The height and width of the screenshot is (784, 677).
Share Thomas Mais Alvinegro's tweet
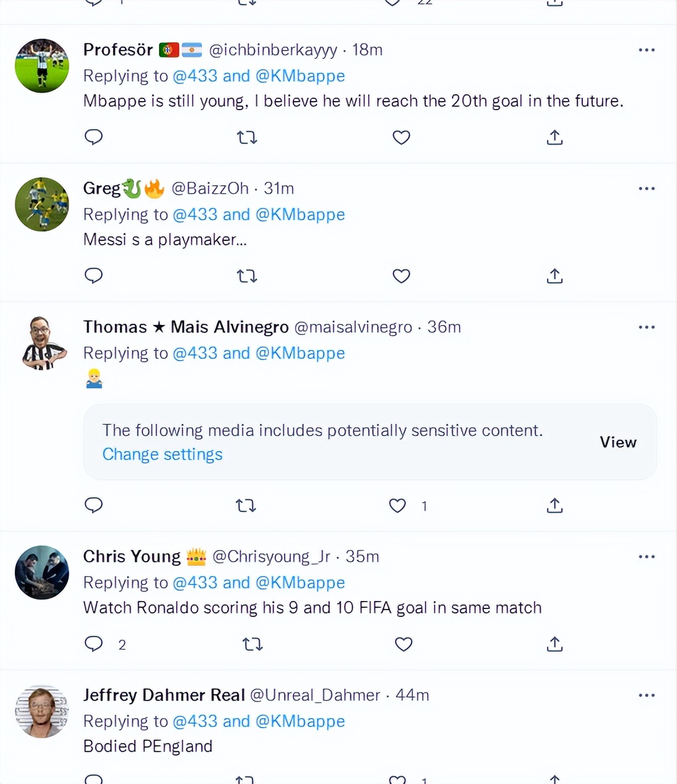554,506
